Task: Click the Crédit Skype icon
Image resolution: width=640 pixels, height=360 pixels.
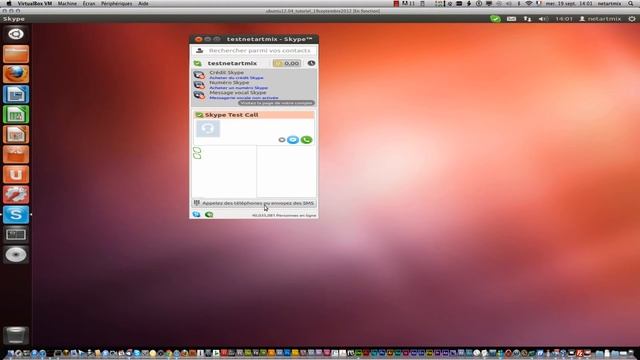Action: coord(199,75)
